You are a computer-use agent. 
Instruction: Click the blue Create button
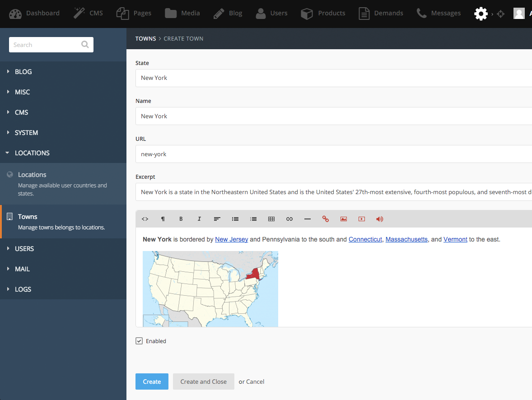(x=152, y=381)
